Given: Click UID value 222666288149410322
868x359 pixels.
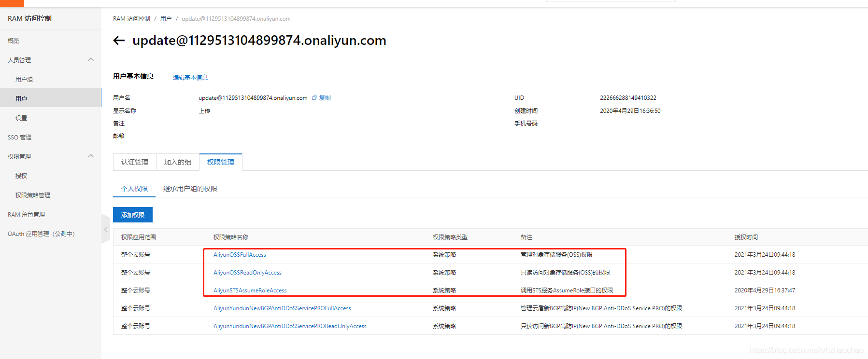Looking at the screenshot, I should [628, 98].
